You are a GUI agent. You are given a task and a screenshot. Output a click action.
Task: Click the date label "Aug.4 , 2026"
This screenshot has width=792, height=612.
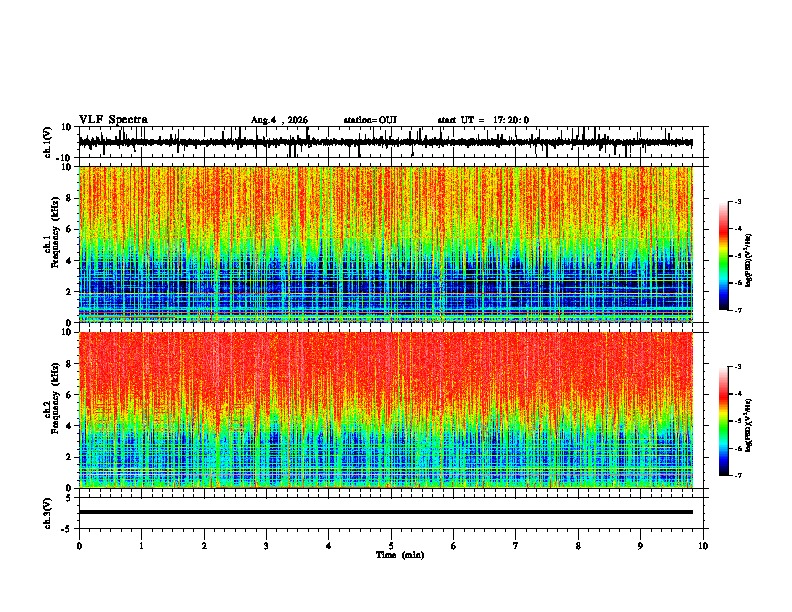click(279, 120)
